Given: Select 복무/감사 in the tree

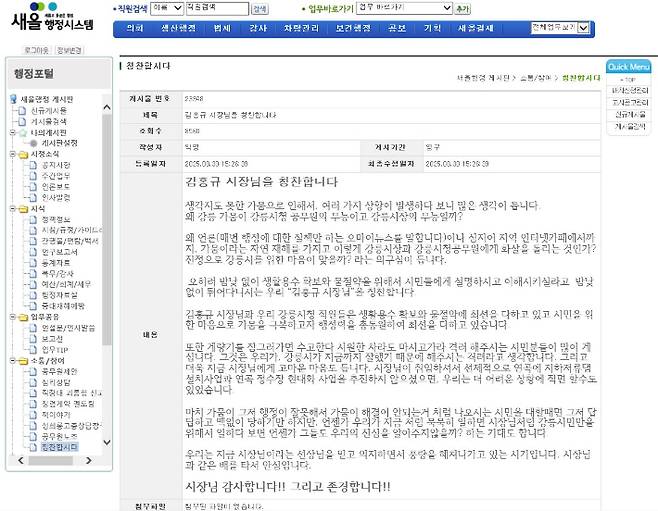Looking at the screenshot, I should point(57,274).
